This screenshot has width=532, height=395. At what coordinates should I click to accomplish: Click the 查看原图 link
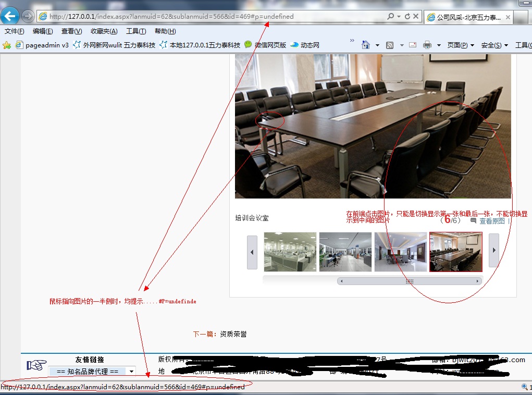(491, 221)
